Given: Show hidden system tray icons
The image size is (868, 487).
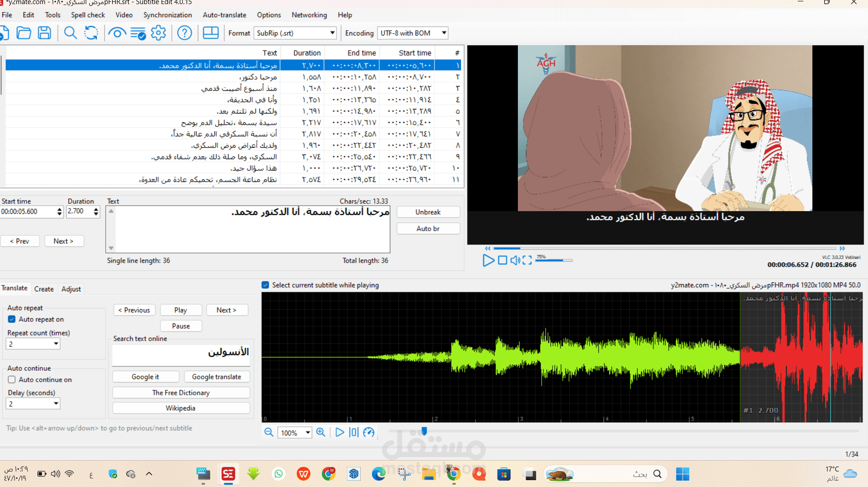Looking at the screenshot, I should click(149, 474).
